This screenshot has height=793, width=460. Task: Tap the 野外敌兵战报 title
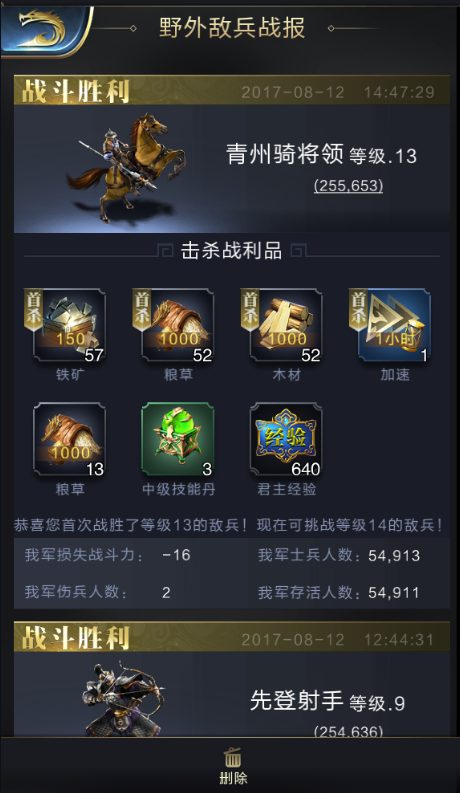pyautogui.click(x=232, y=28)
